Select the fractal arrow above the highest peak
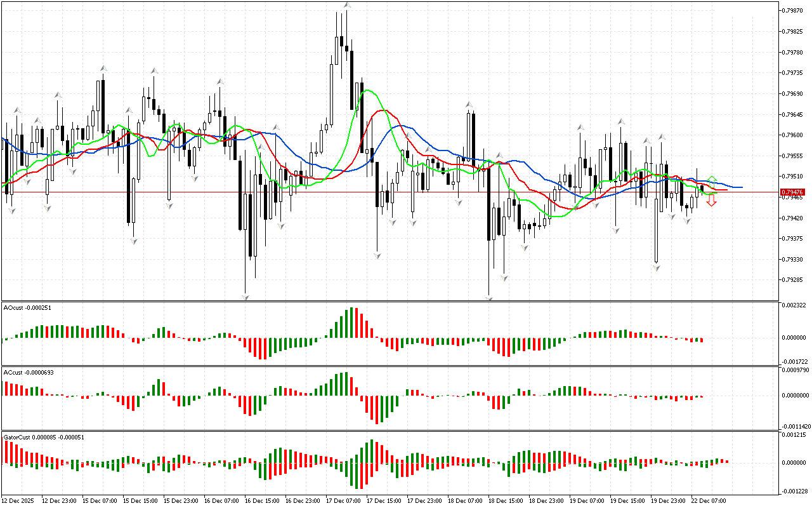 (x=347, y=5)
